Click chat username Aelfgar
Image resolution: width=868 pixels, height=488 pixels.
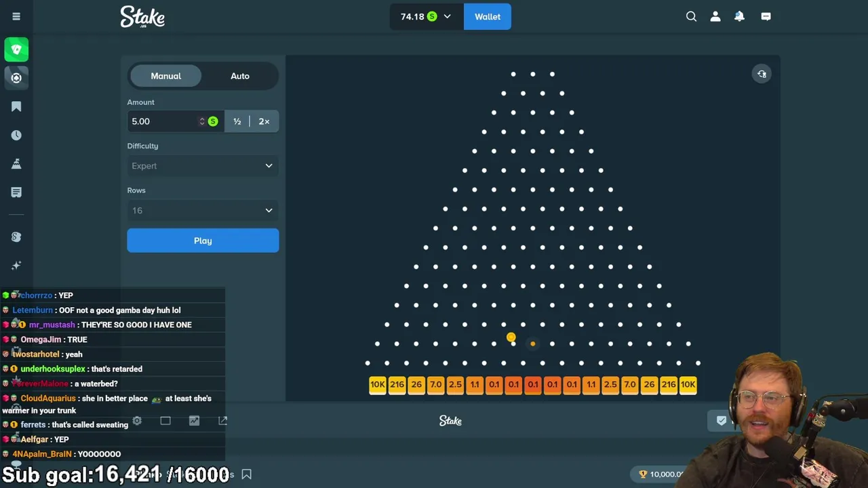point(35,440)
